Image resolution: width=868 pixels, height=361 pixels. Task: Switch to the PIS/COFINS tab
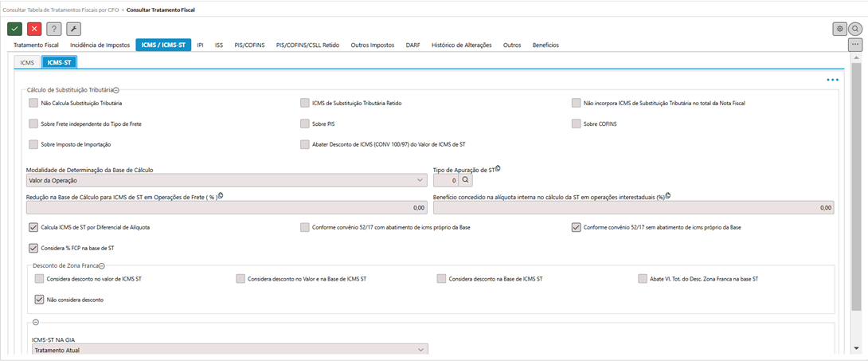[x=250, y=45]
